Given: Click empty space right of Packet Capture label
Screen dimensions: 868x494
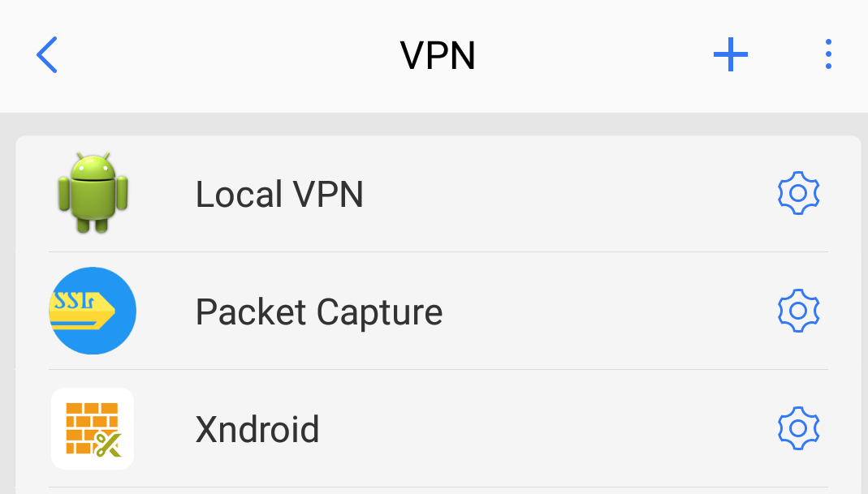Looking at the screenshot, I should coord(609,311).
